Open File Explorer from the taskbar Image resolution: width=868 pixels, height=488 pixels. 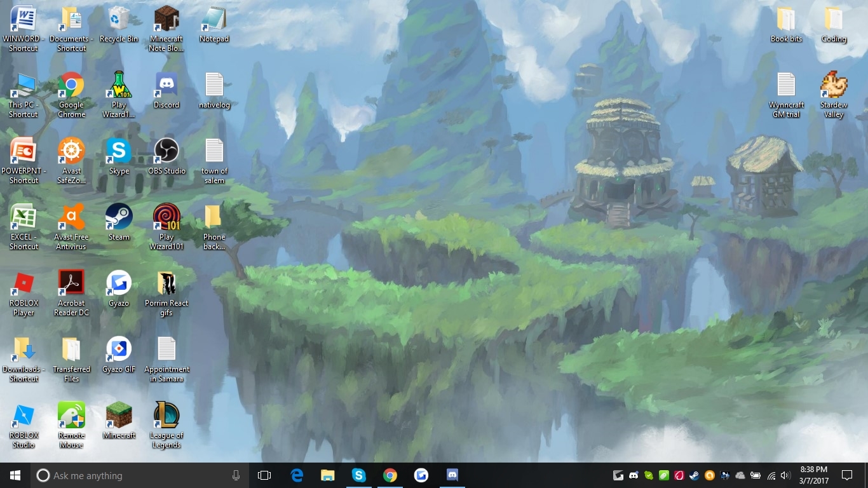pos(327,475)
